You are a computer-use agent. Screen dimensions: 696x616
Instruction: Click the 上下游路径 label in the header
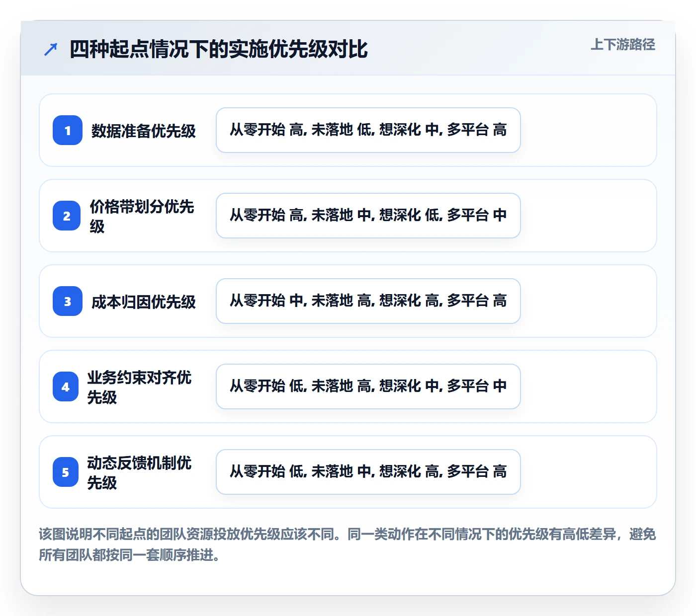[x=623, y=45]
